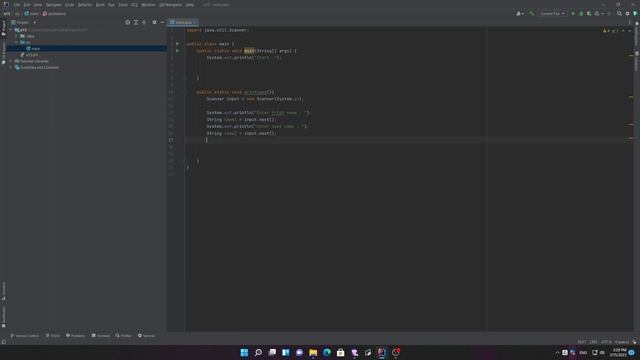Click the Expand All icon in Project panel
This screenshot has width=640, height=360.
(136, 22)
